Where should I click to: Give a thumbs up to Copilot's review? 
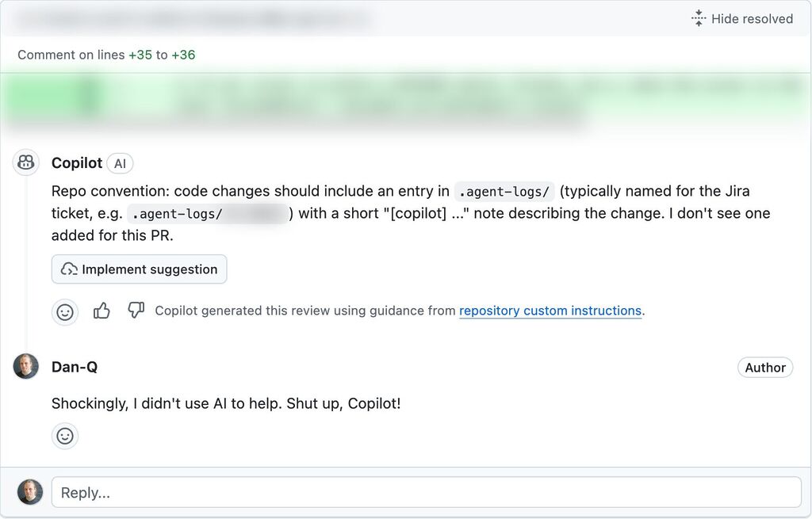click(101, 311)
